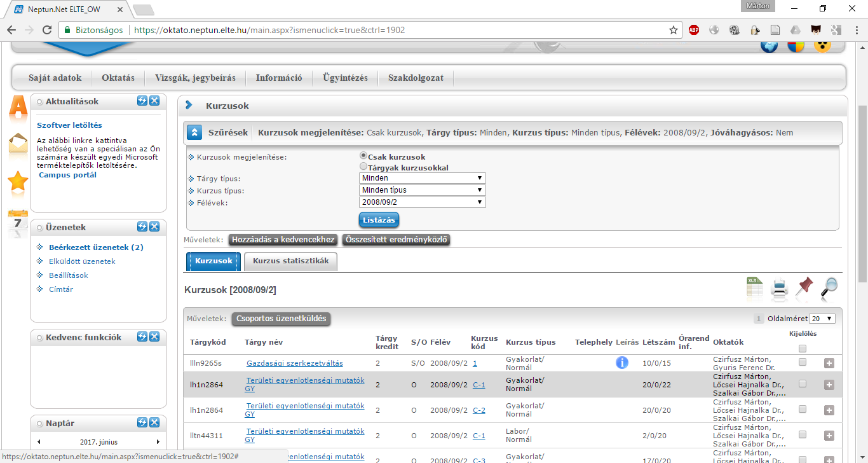
Task: Click the Google Drive extension icon
Action: pyautogui.click(x=795, y=30)
